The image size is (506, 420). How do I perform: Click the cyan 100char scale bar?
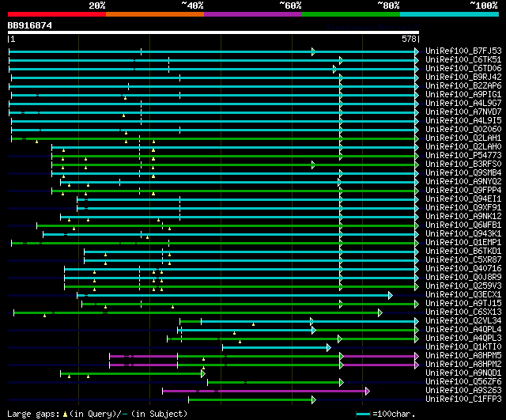click(364, 414)
